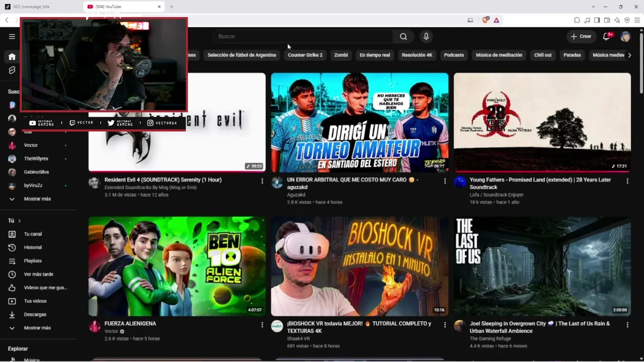Screen dimensions: 644x362
Task: Click the cast/screen icon in address bar
Action: (470, 20)
